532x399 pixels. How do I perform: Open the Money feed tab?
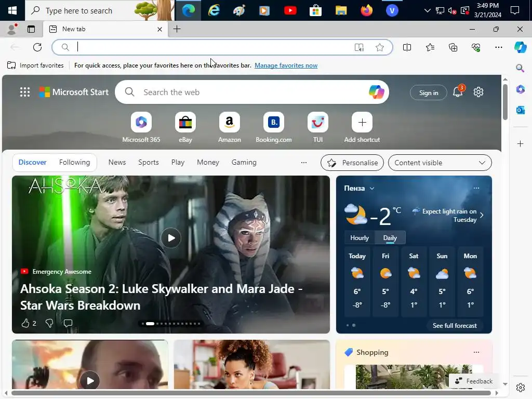click(208, 162)
